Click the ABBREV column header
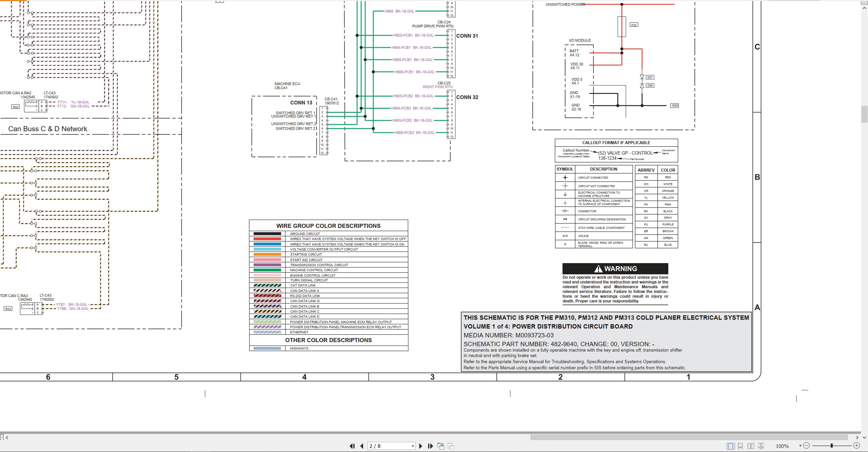The height and width of the screenshot is (452, 868). pyautogui.click(x=646, y=170)
